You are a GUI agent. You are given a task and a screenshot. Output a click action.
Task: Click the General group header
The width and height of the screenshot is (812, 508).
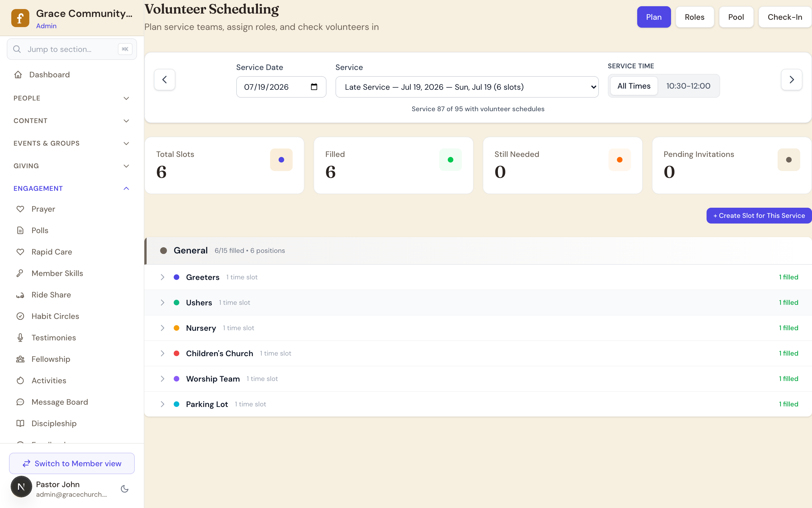click(478, 251)
